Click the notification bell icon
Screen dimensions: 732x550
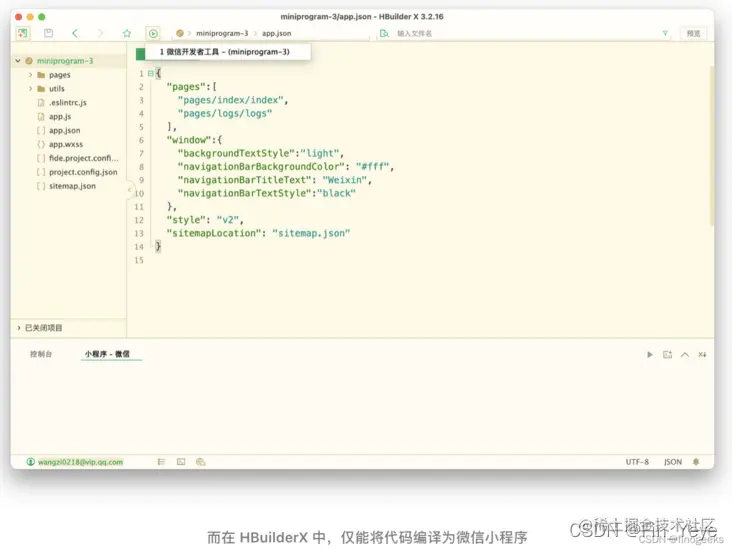[696, 462]
